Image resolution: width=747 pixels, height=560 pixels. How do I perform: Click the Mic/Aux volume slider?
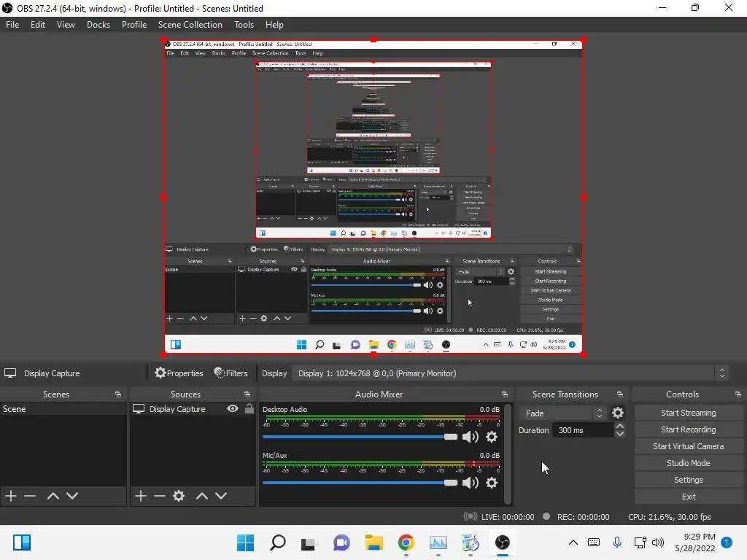coord(360,483)
